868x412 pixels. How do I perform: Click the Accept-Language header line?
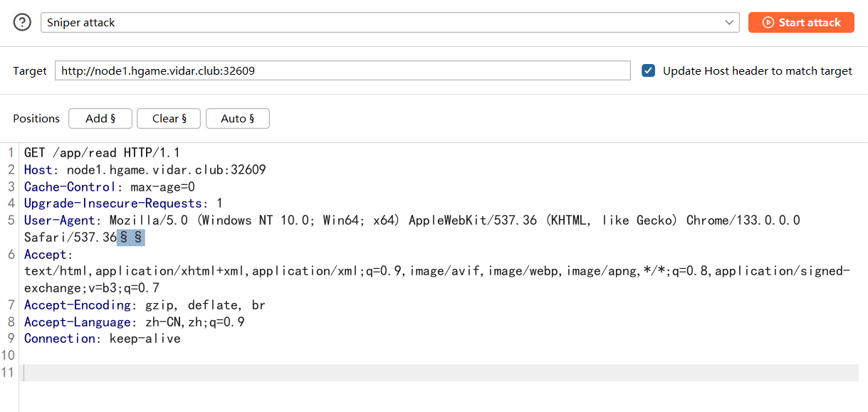[x=134, y=322]
